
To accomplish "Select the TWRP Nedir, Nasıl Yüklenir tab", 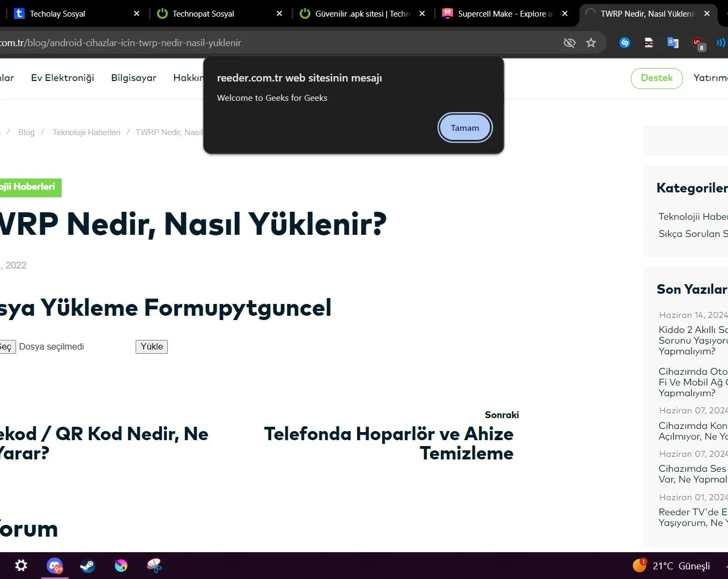I will 648,13.
